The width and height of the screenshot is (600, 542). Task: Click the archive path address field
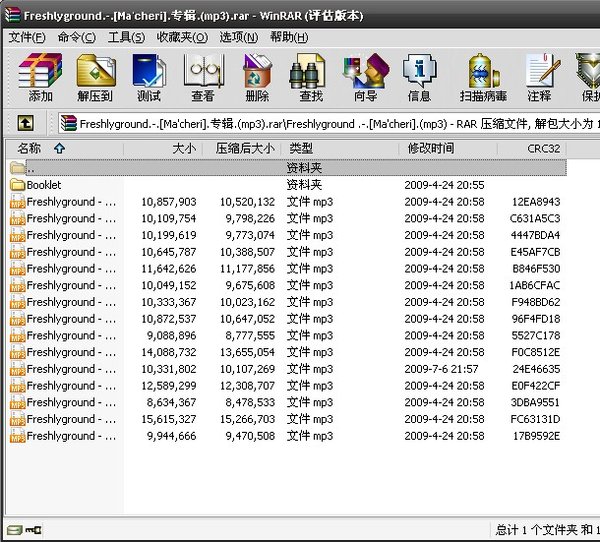[x=329, y=124]
